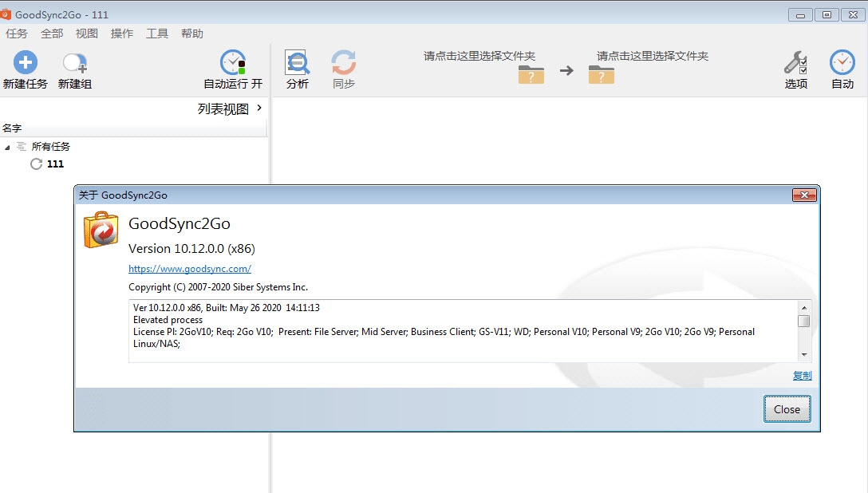Image resolution: width=868 pixels, height=493 pixels.
Task: Click left 请点击这里选择文件夹 text
Action: 479,56
